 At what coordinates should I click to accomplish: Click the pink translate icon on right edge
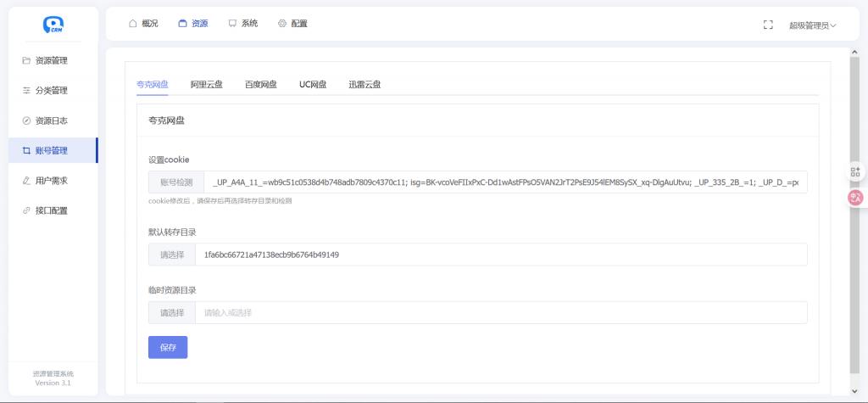pos(855,198)
